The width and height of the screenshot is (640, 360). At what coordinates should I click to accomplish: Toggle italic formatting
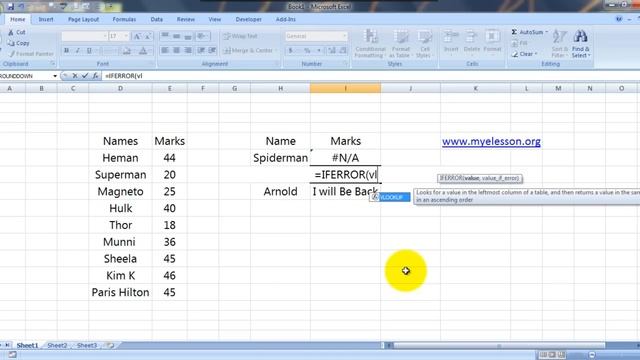tap(78, 51)
